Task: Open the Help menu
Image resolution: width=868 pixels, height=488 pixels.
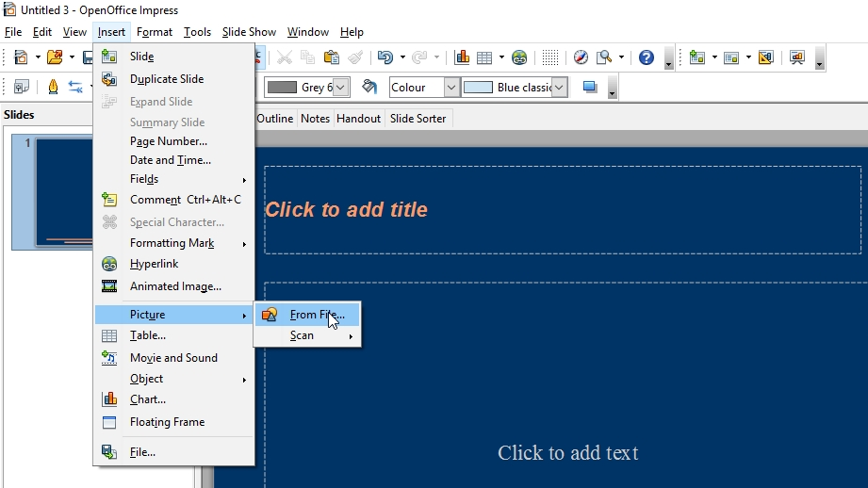Action: [352, 32]
